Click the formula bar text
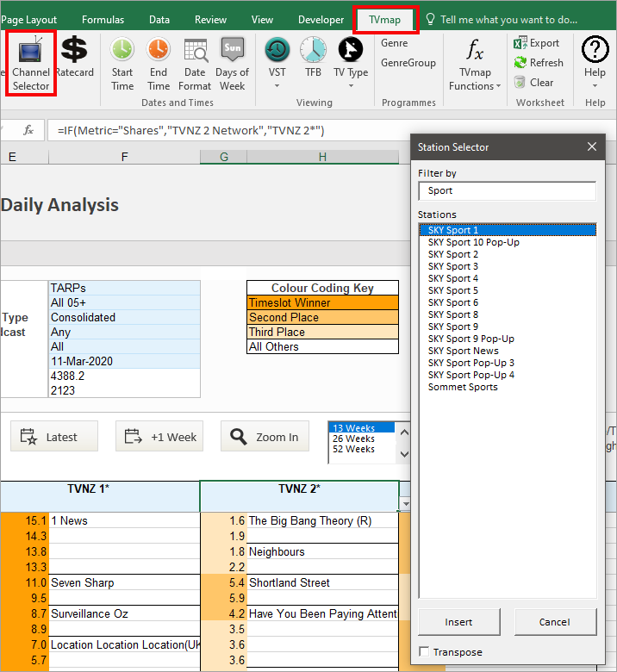The height and width of the screenshot is (672, 617). 190,130
